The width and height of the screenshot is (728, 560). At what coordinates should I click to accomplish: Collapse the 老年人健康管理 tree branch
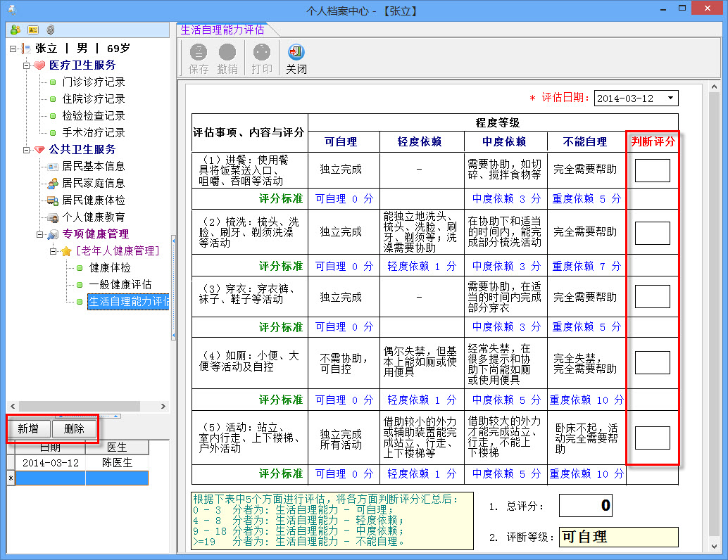54,251
